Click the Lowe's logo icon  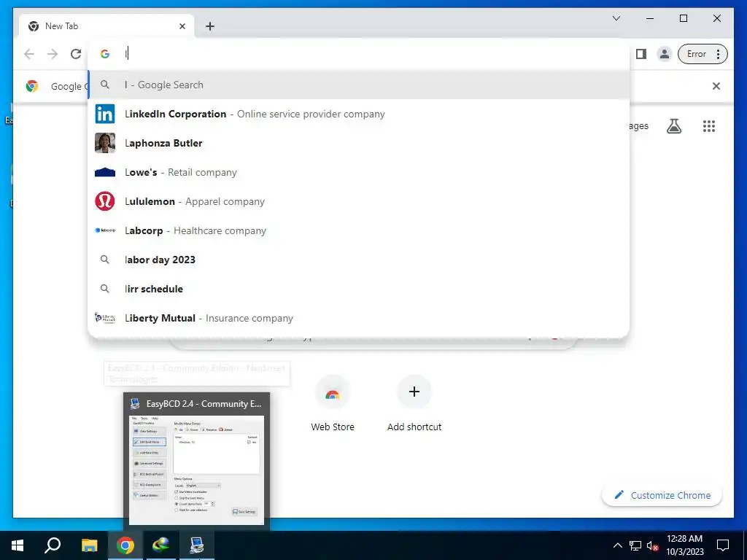pos(105,172)
